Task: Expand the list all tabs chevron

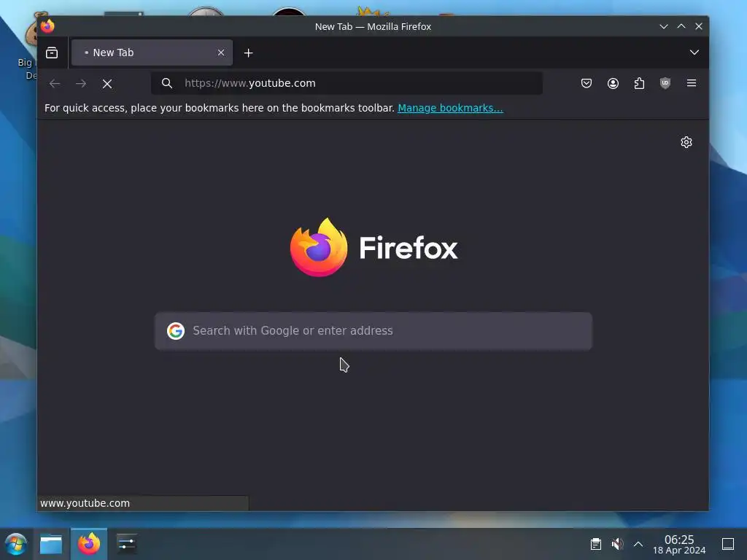Action: (694, 52)
